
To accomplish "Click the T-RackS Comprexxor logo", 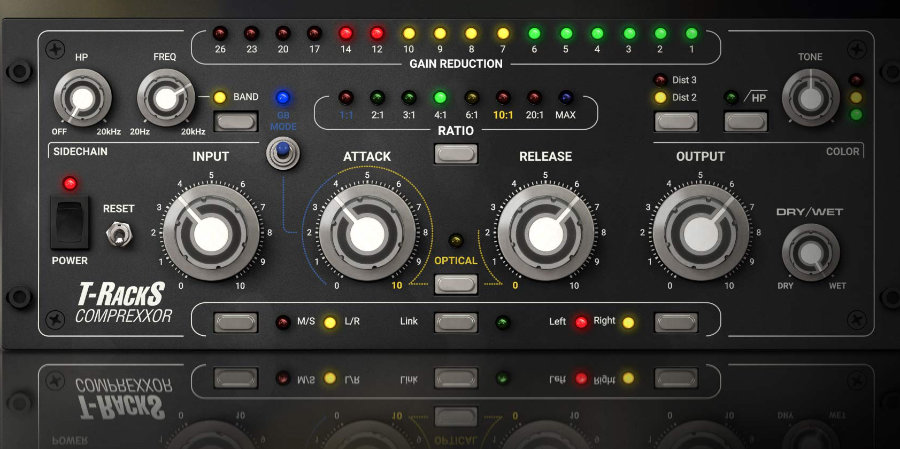I will tap(122, 302).
